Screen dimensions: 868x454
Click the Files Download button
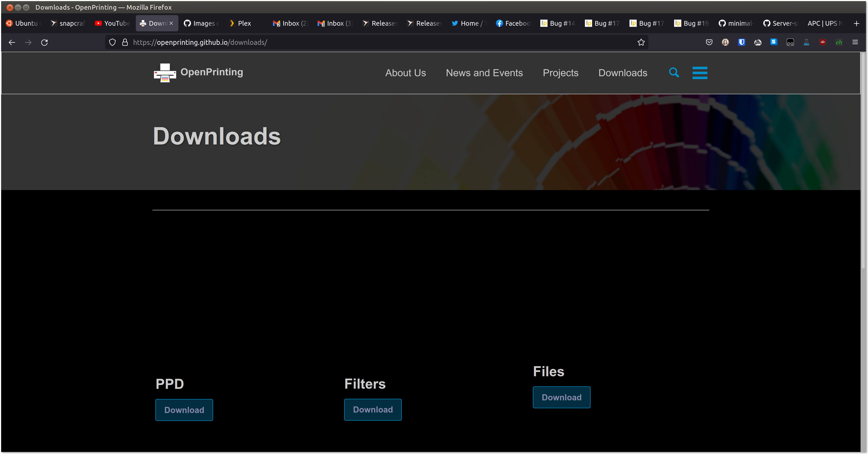pos(561,397)
